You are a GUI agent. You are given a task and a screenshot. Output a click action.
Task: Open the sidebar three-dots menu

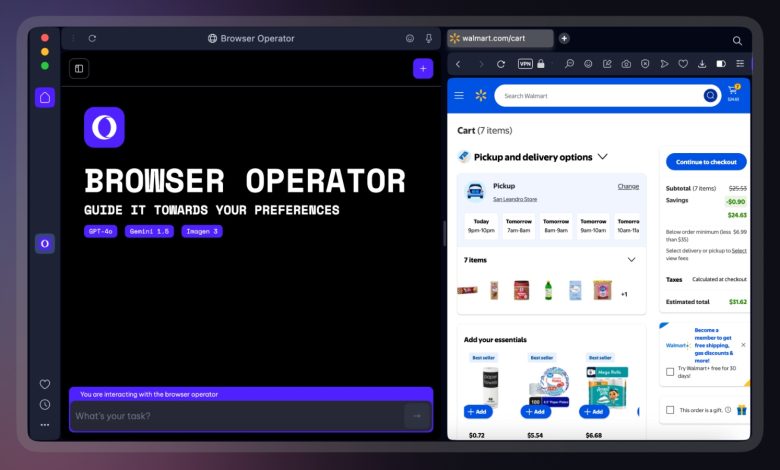(45, 425)
